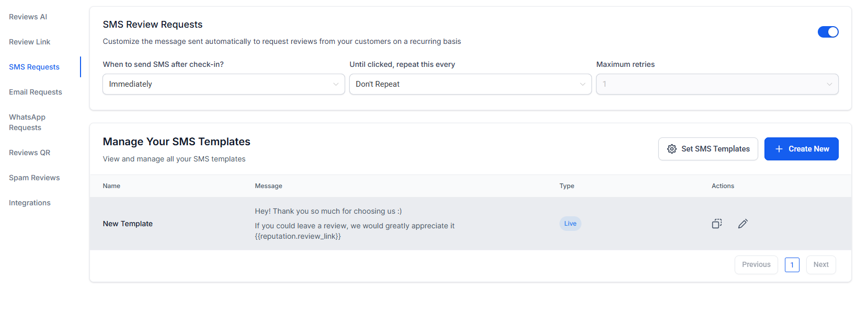This screenshot has height=326, width=868.
Task: Click the duplicate template icon
Action: [x=716, y=224]
